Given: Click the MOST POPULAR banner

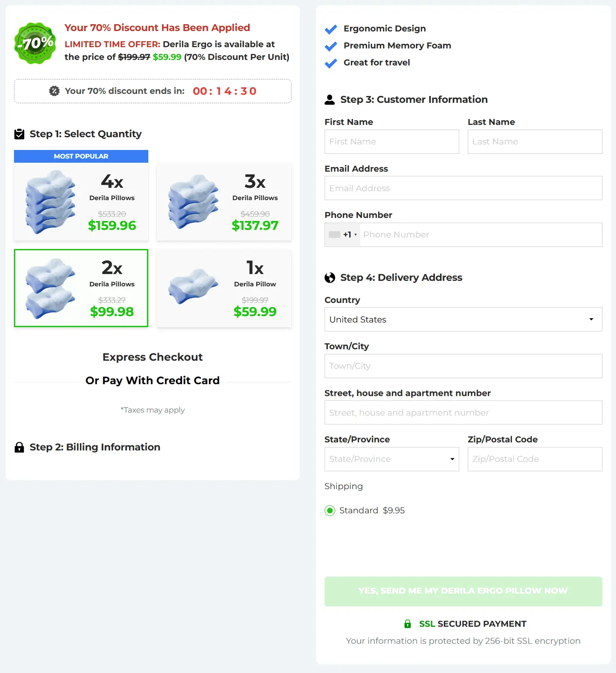Looking at the screenshot, I should click(x=81, y=156).
